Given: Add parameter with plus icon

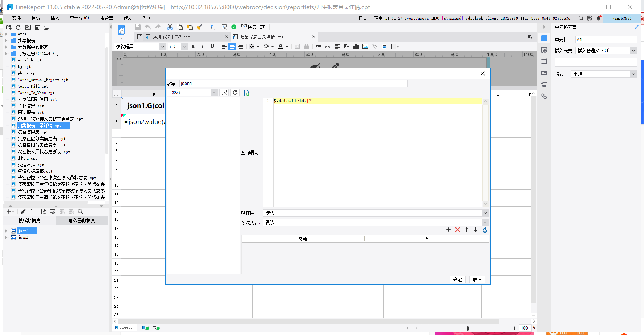Looking at the screenshot, I should coord(449,230).
